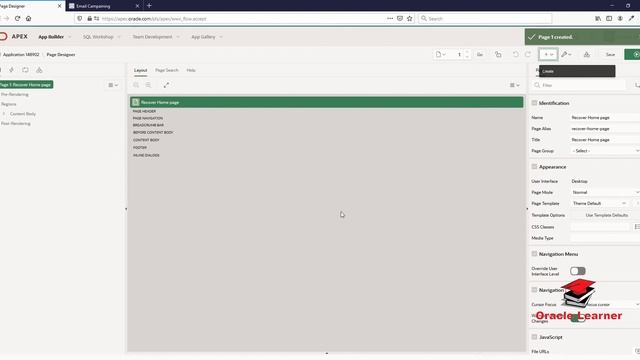Open the SQL Workshop menu
The height and width of the screenshot is (360, 640).
coord(102,37)
